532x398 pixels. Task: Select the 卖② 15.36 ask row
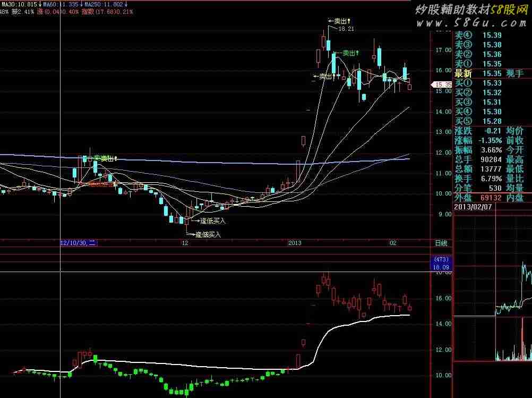click(x=478, y=54)
